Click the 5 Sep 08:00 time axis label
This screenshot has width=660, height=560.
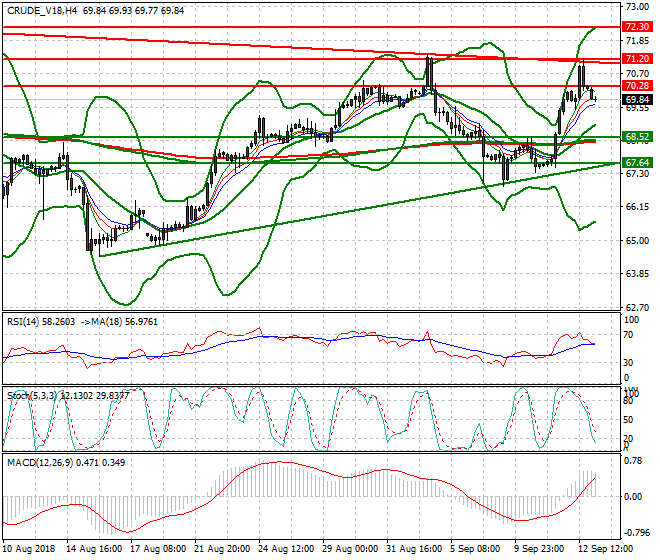tap(475, 549)
